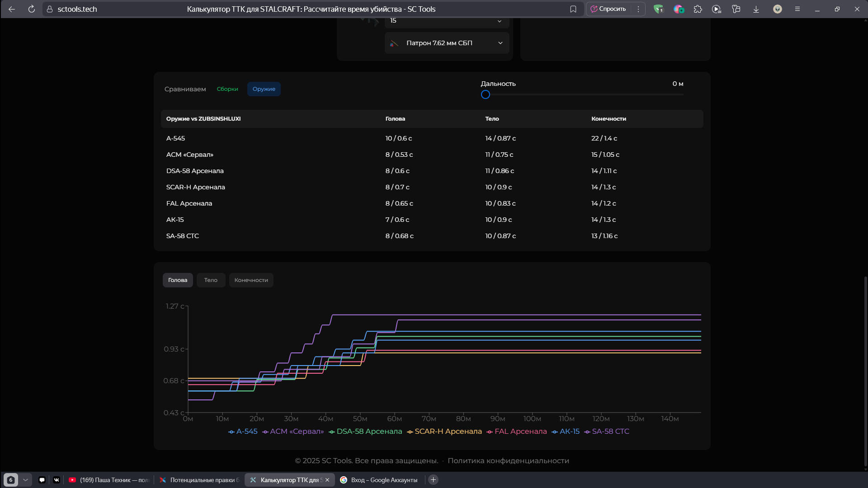Toggle SA-58 СТС legend entry
Viewport: 868px width, 488px height.
(607, 432)
